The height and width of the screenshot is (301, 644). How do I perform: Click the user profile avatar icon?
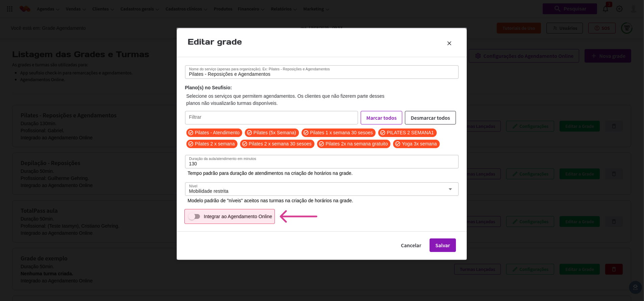click(x=633, y=9)
